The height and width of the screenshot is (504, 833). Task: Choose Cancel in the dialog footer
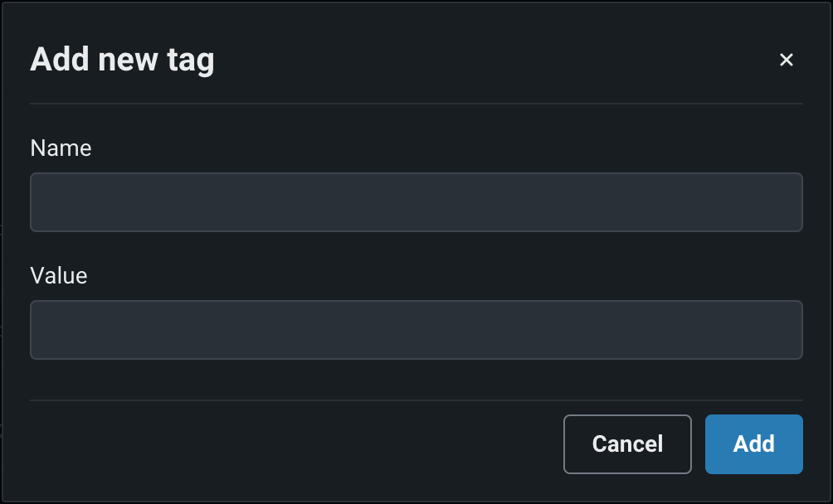627,444
